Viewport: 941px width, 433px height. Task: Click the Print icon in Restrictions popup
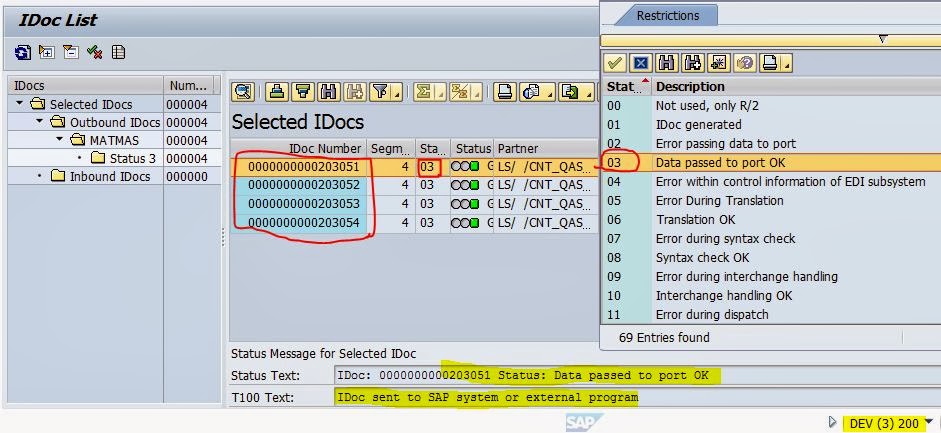tap(770, 62)
